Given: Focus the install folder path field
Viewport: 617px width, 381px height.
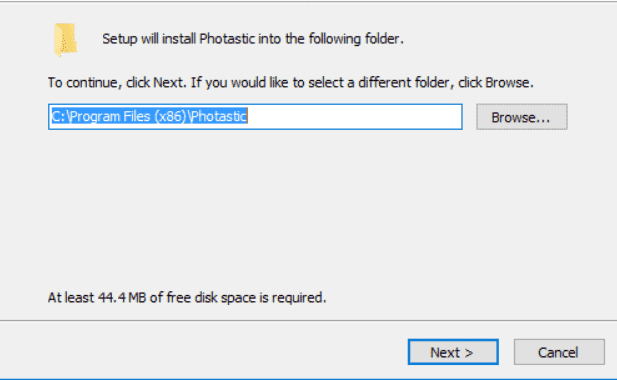Looking at the screenshot, I should [x=255, y=117].
